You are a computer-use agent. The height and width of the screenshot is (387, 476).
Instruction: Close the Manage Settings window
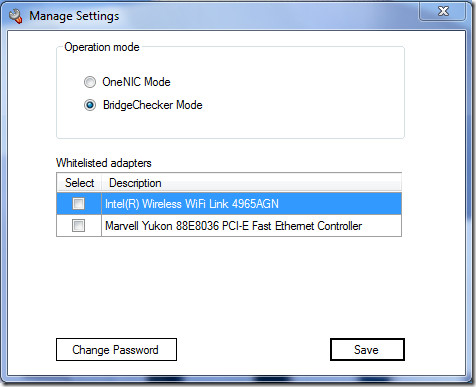click(443, 11)
